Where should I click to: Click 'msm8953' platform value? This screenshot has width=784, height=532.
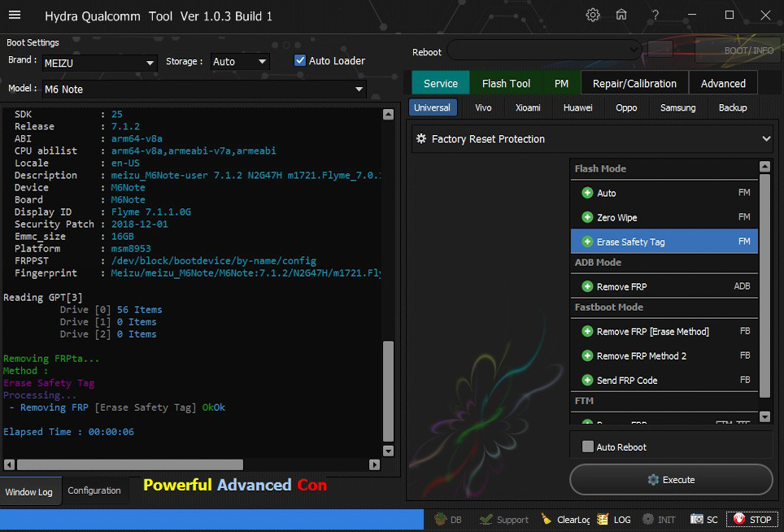point(131,248)
